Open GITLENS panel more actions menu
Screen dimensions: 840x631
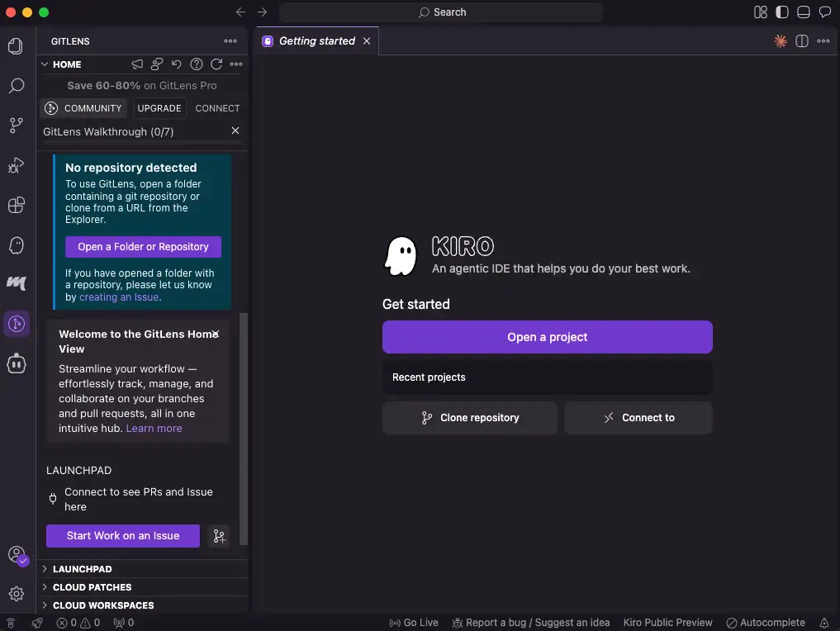point(230,41)
